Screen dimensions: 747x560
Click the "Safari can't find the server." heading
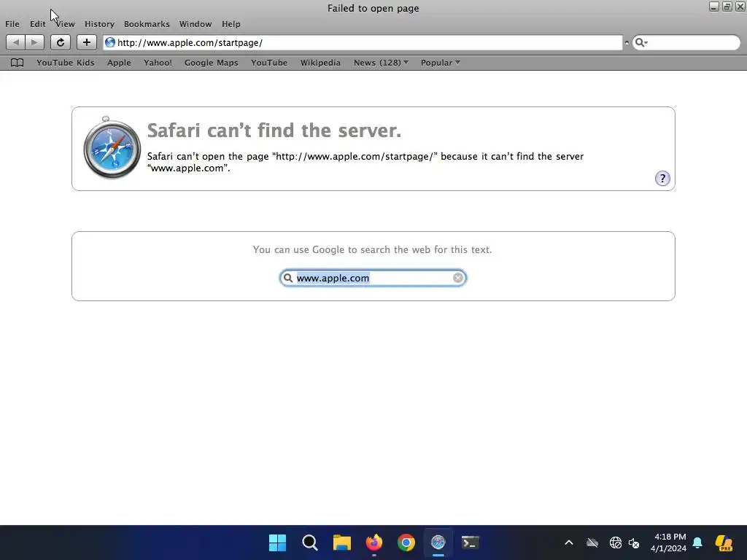pos(274,130)
